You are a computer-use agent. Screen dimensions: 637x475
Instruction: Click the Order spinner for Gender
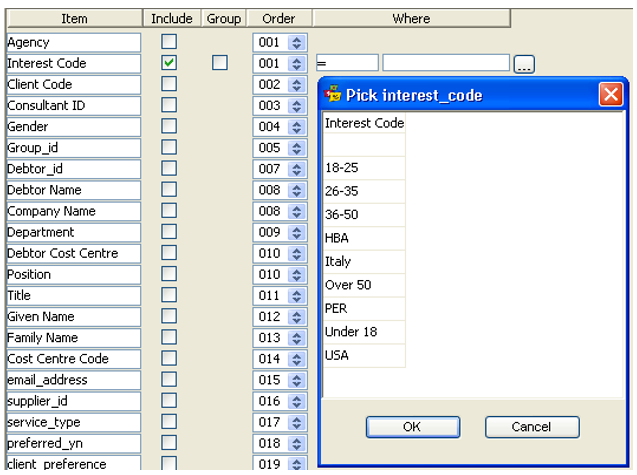(297, 127)
